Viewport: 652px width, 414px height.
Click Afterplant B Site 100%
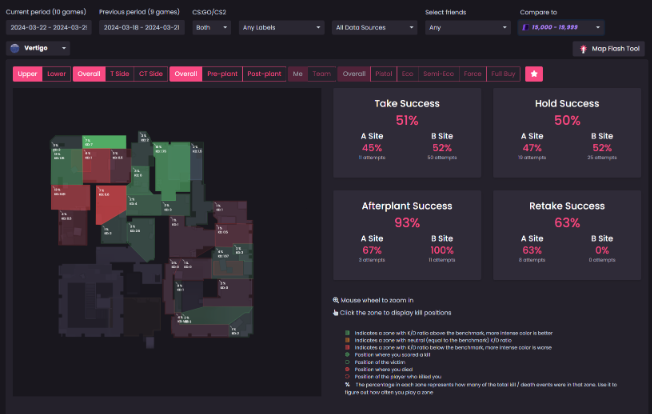tap(442, 250)
